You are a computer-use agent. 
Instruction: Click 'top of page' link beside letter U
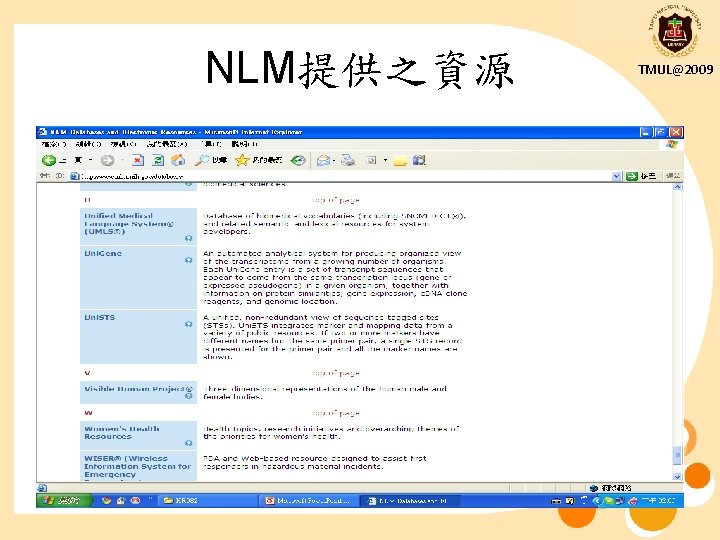coord(336,200)
